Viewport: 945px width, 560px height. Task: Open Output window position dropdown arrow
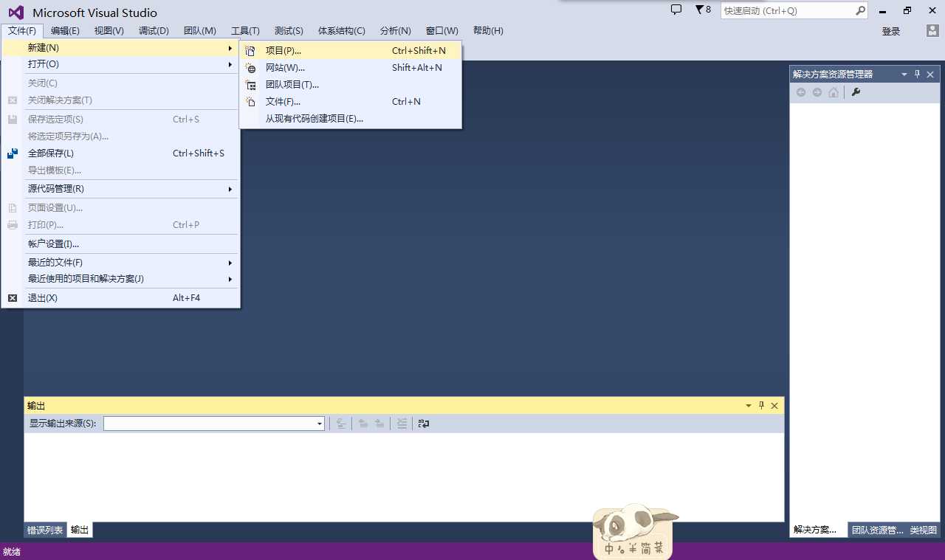pyautogui.click(x=749, y=406)
